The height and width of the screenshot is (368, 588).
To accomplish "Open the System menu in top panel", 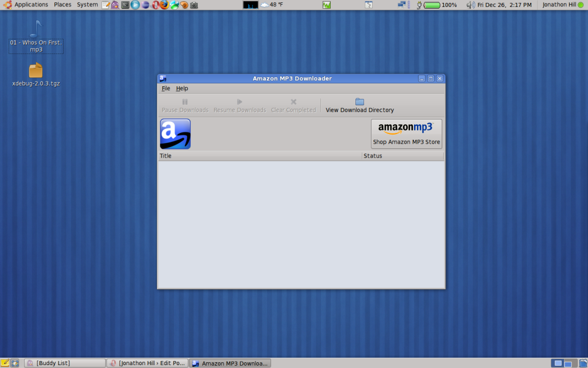I will point(87,5).
